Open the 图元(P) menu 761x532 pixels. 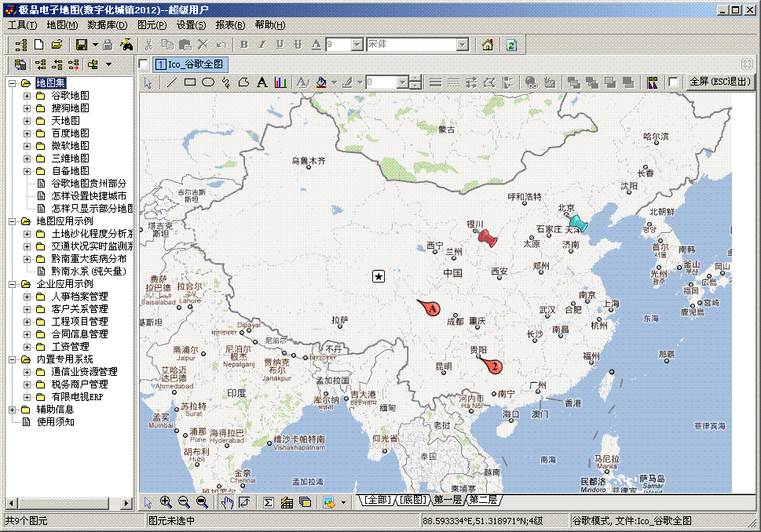pyautogui.click(x=152, y=25)
